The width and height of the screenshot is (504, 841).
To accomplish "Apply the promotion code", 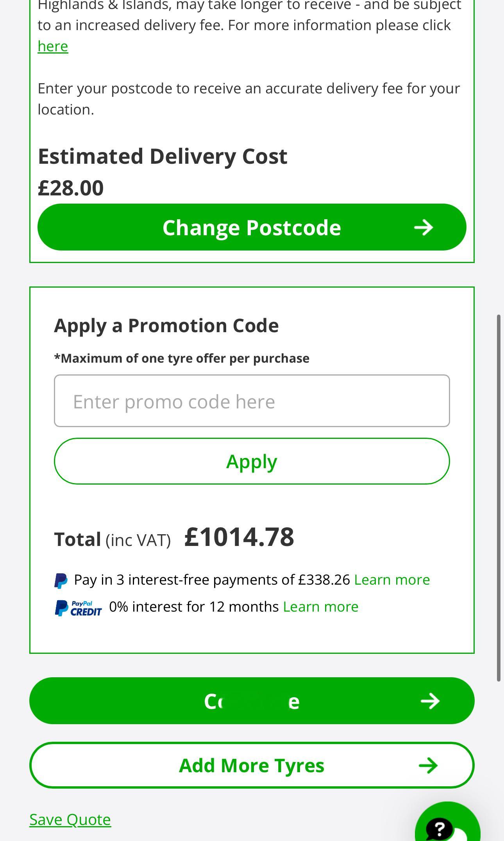I will tap(252, 461).
